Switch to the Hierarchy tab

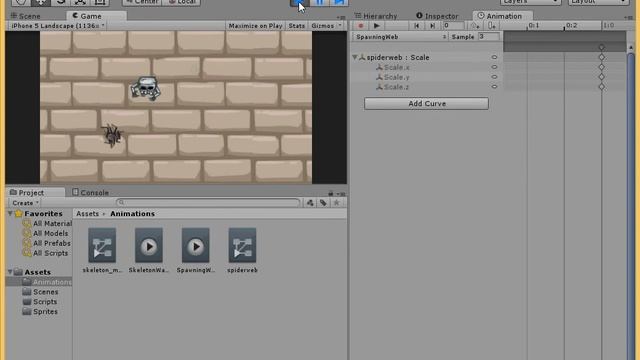[x=376, y=16]
